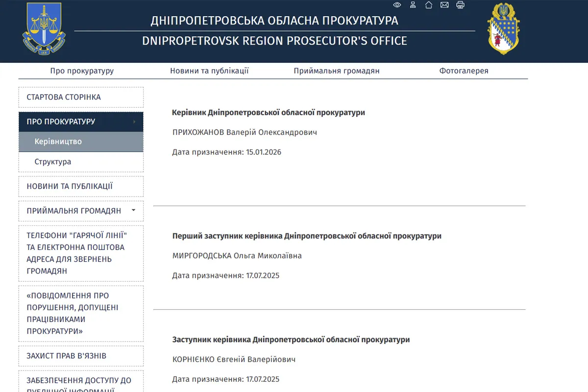Click the Dnipropetrovsk region coat of arms
The width and height of the screenshot is (588, 392).
[503, 29]
